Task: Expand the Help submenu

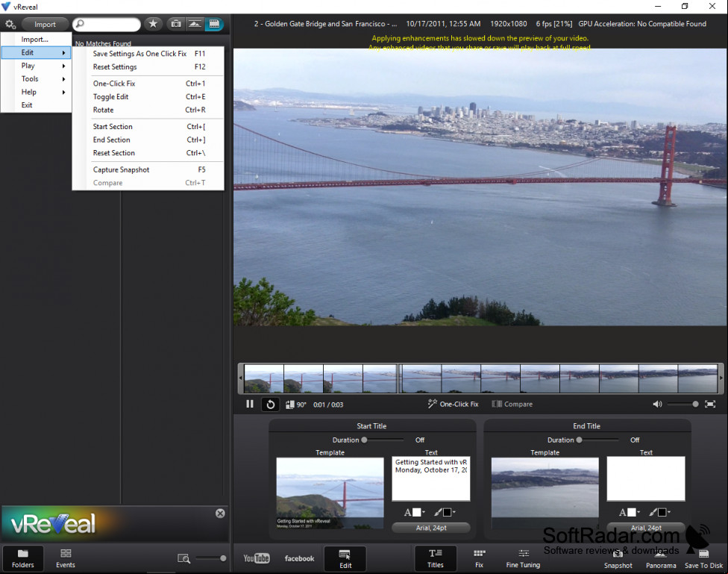Action: (x=37, y=92)
